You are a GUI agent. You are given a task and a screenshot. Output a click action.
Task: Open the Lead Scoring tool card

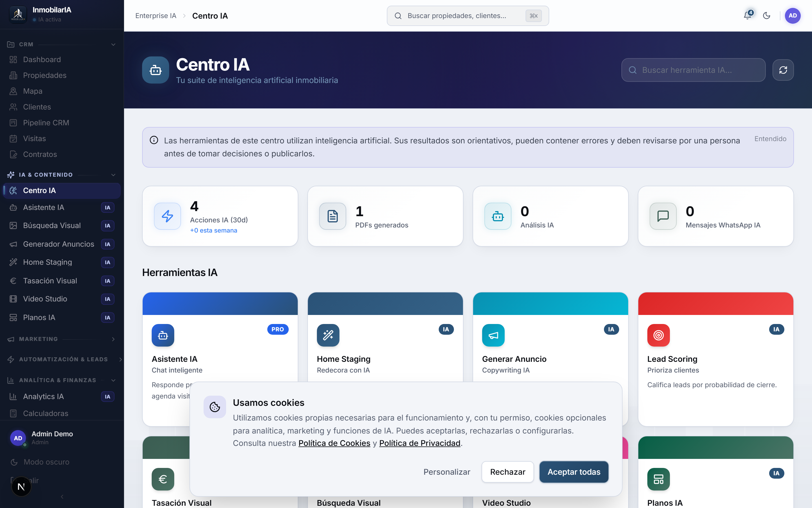[x=715, y=359]
